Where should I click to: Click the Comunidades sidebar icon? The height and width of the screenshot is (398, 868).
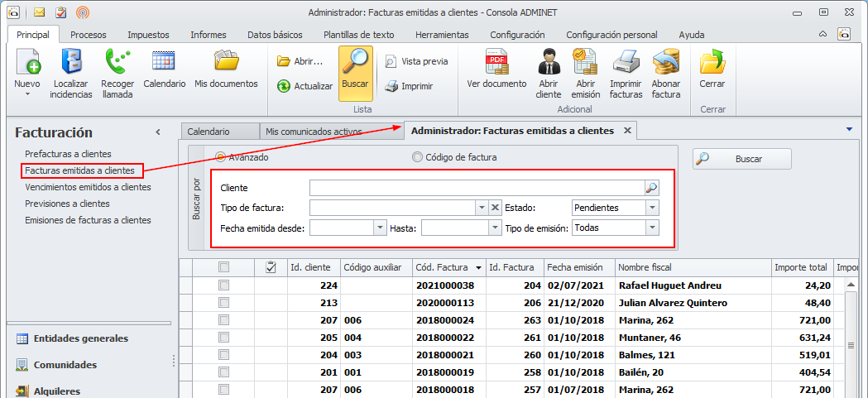22,365
